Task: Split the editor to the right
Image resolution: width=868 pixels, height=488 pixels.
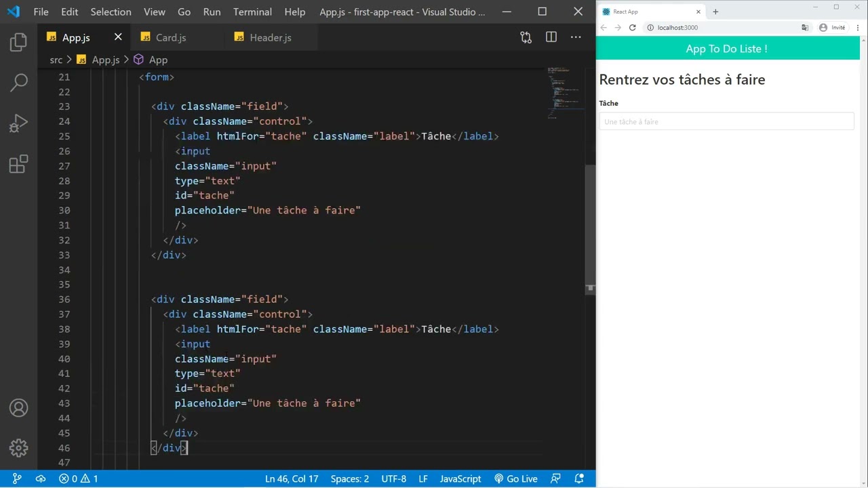Action: (x=551, y=37)
